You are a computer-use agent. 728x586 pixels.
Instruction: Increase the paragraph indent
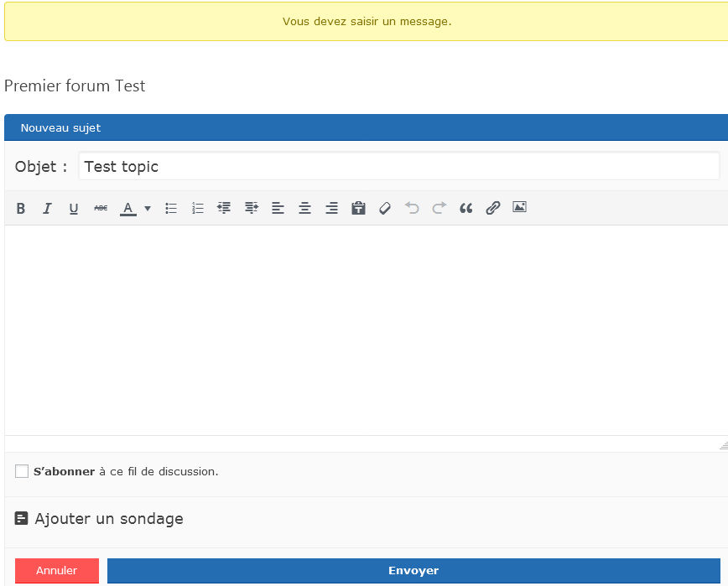click(x=252, y=208)
